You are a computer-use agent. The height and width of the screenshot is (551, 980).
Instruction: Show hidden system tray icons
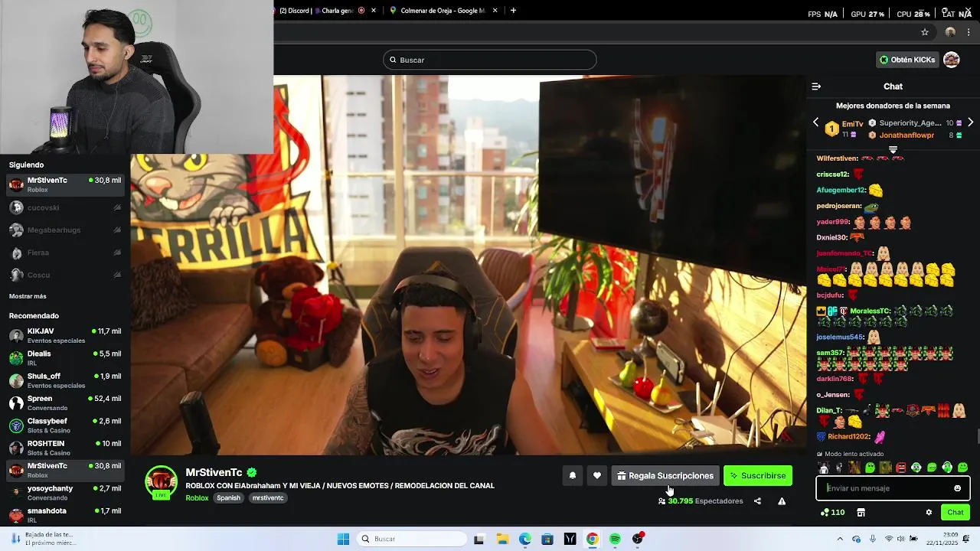click(x=840, y=539)
